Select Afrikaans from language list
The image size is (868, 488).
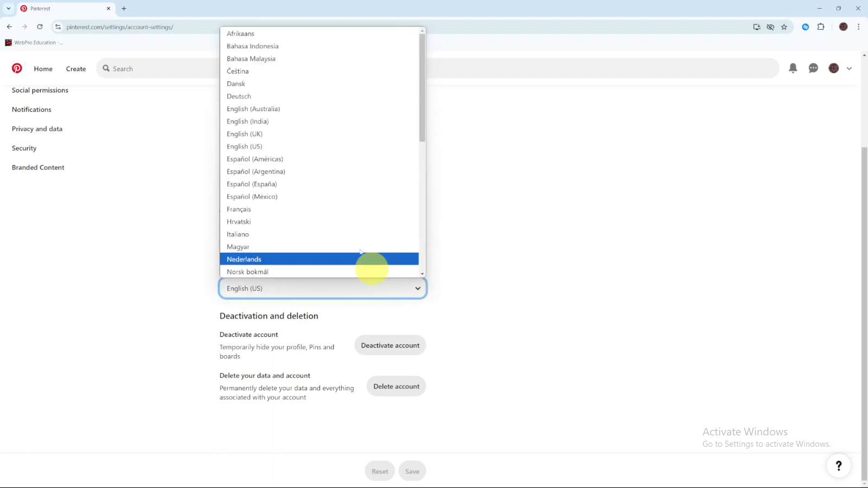(319, 34)
